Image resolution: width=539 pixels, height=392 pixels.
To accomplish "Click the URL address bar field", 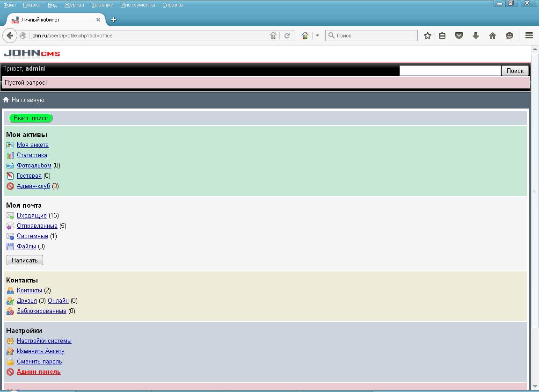I will pos(148,36).
